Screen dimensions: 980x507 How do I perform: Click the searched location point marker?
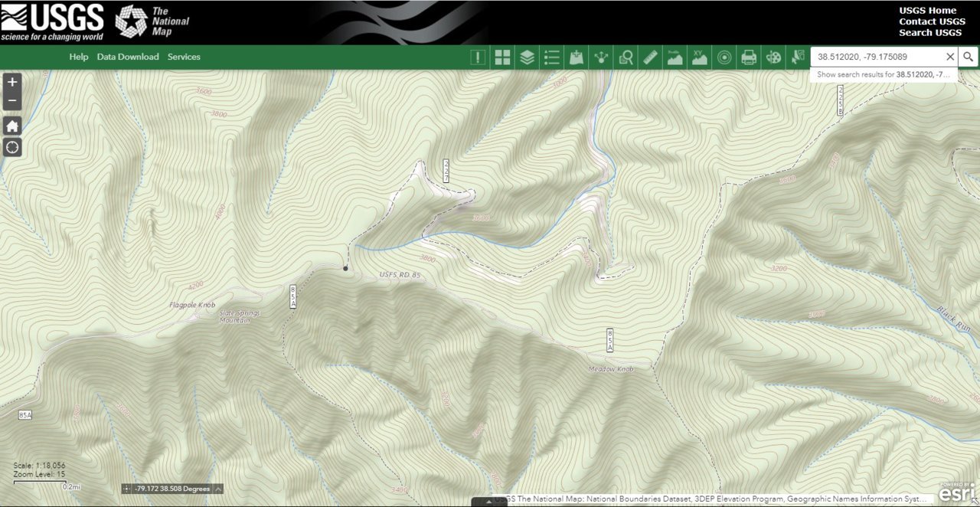click(345, 268)
